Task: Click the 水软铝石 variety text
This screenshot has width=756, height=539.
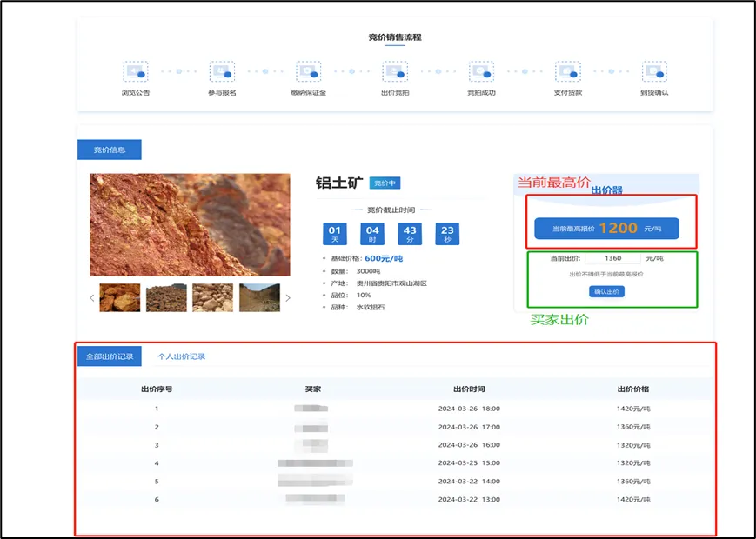Action: click(371, 307)
